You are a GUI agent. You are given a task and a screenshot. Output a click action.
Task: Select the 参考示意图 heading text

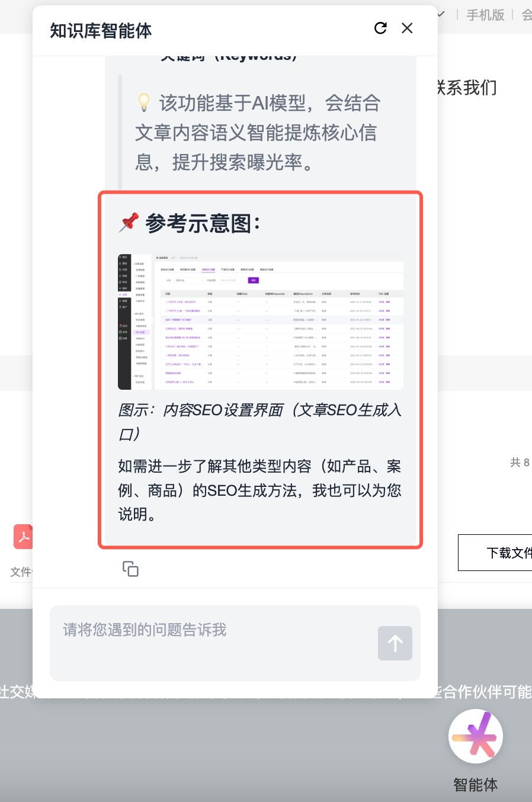point(202,223)
